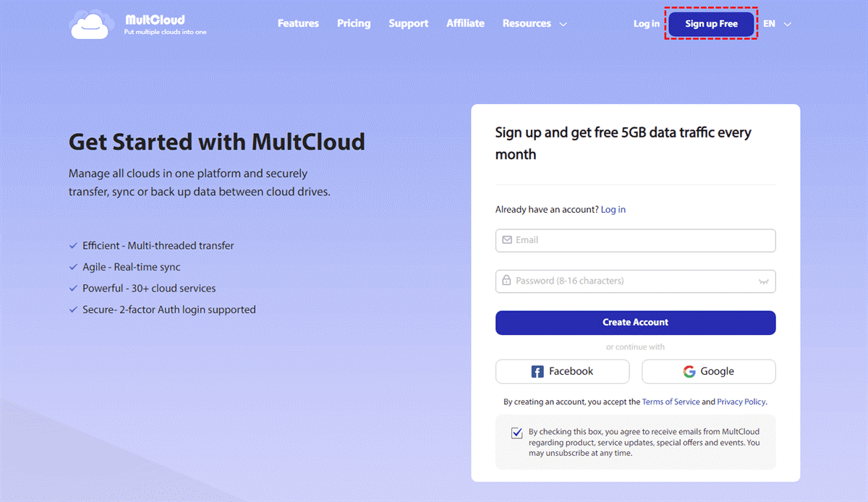Click the Sign up Free highlighted button
This screenshot has height=502, width=868.
coord(710,23)
